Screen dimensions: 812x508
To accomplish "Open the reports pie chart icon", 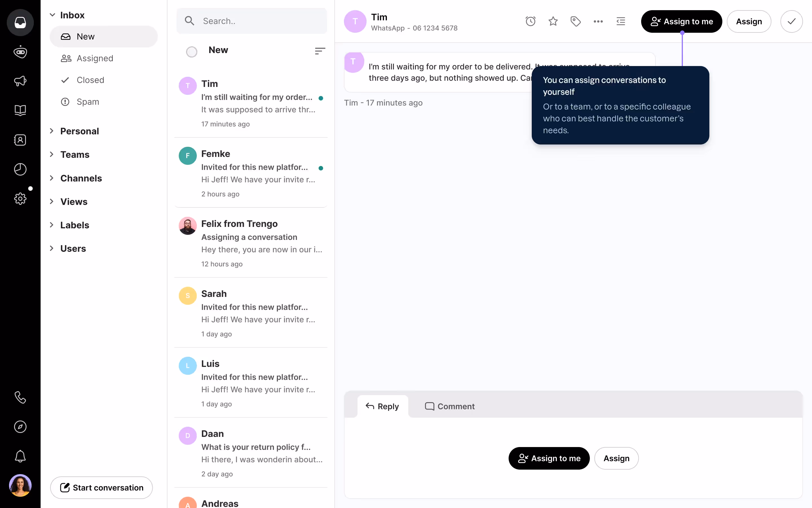I will [20, 169].
